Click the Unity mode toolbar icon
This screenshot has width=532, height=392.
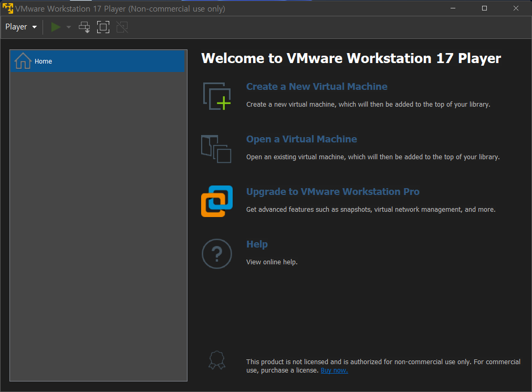[122, 27]
